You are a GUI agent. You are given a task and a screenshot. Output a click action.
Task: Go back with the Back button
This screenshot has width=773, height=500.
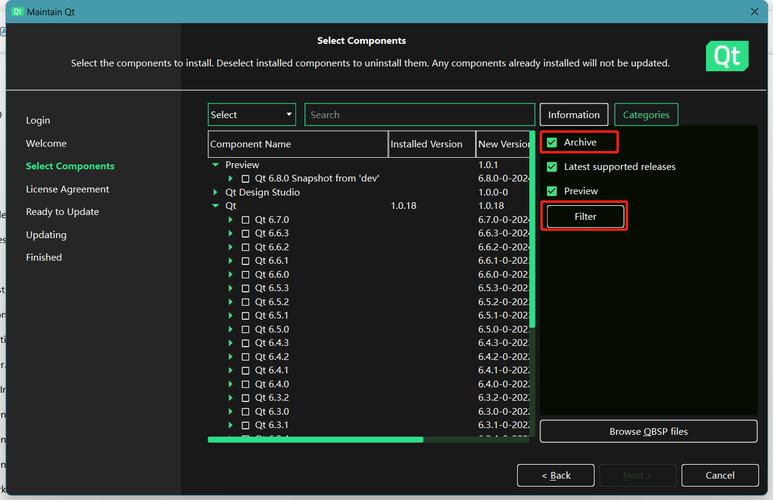pyautogui.click(x=556, y=475)
